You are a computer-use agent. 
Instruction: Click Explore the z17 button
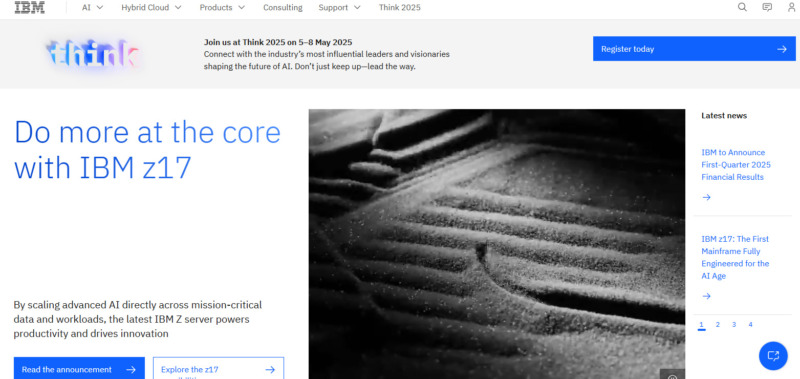point(218,368)
